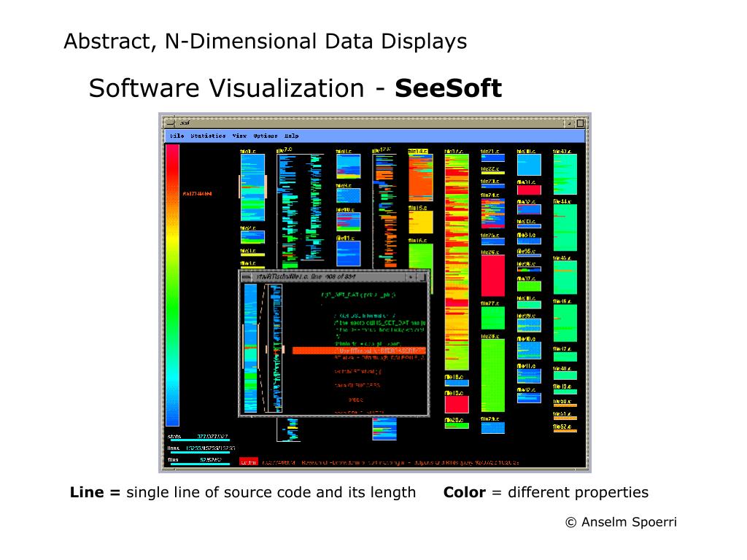Viewport: 747px width, 560px height.
Task: Click the file50.c label
Action: pos(562,402)
